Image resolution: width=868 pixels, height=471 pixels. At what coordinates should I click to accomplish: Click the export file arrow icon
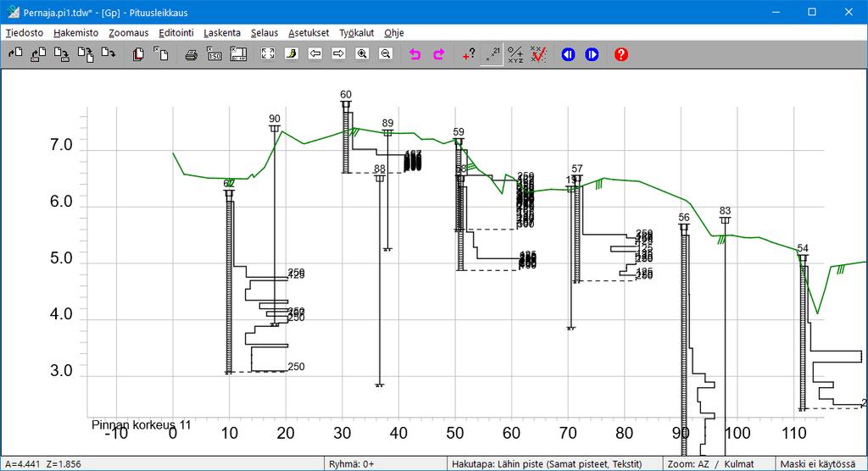(x=108, y=54)
